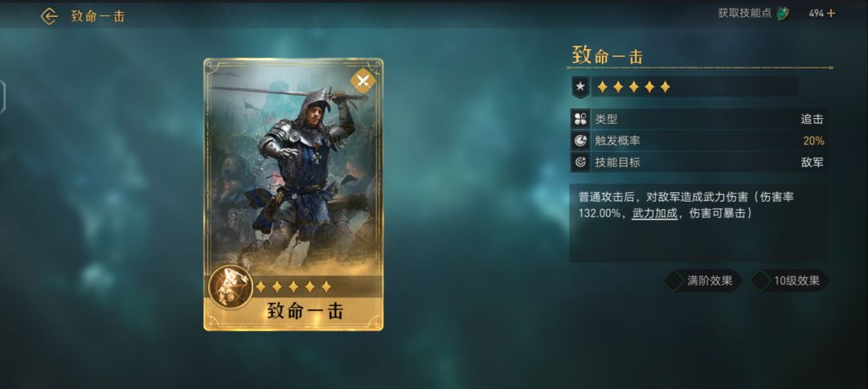The image size is (868, 389).
Task: Toggle the 10级效果 option
Action: point(789,280)
